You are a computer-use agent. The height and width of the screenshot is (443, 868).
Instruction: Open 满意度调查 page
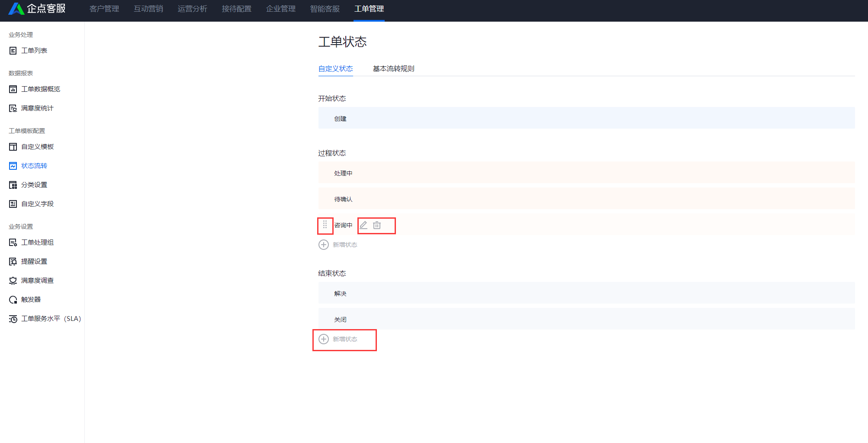click(38, 281)
